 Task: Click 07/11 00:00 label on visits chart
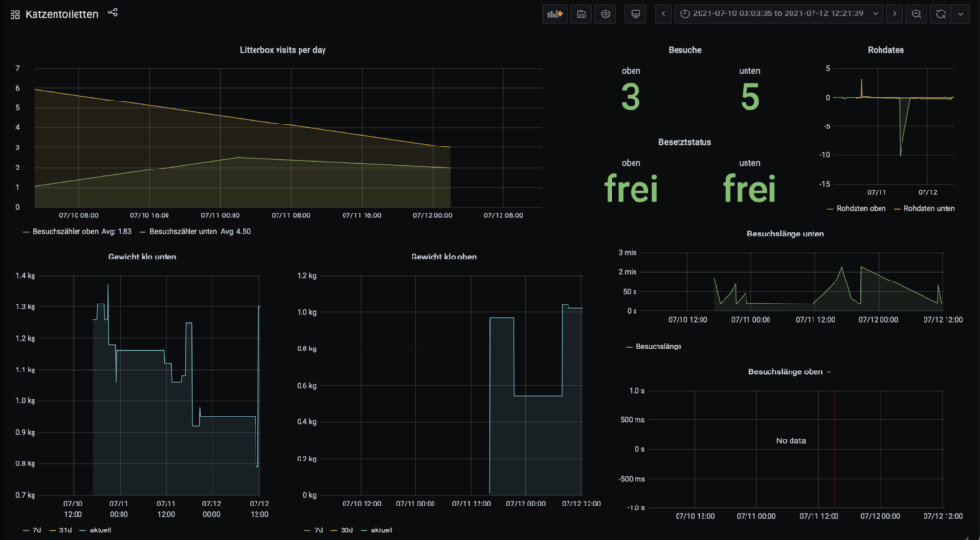point(221,215)
